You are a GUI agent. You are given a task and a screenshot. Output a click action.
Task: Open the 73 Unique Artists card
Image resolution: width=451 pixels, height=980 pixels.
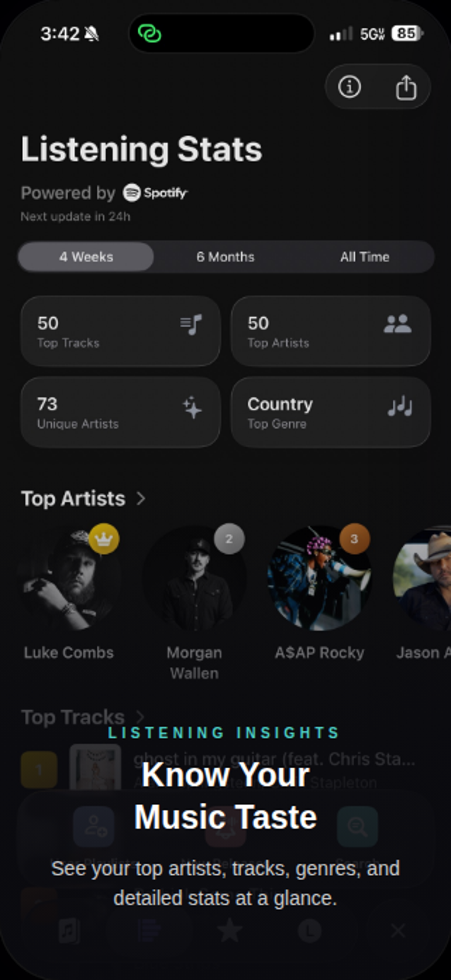point(121,412)
